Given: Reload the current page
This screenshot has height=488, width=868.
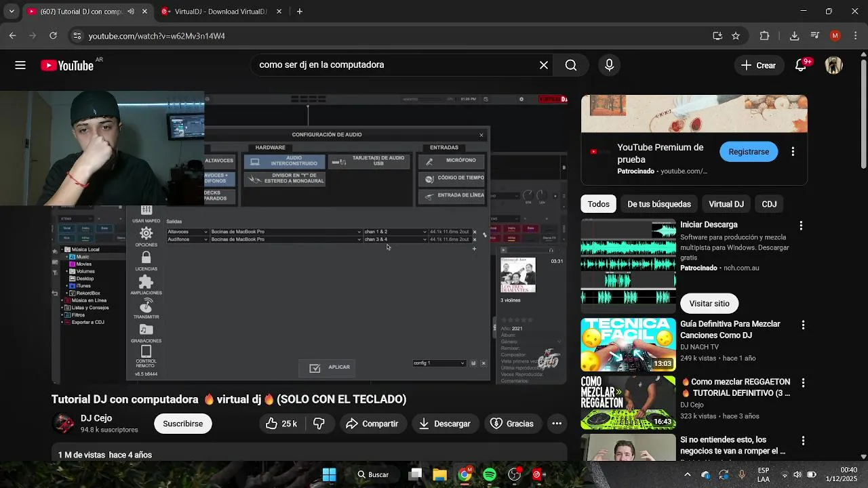Looking at the screenshot, I should (x=53, y=36).
